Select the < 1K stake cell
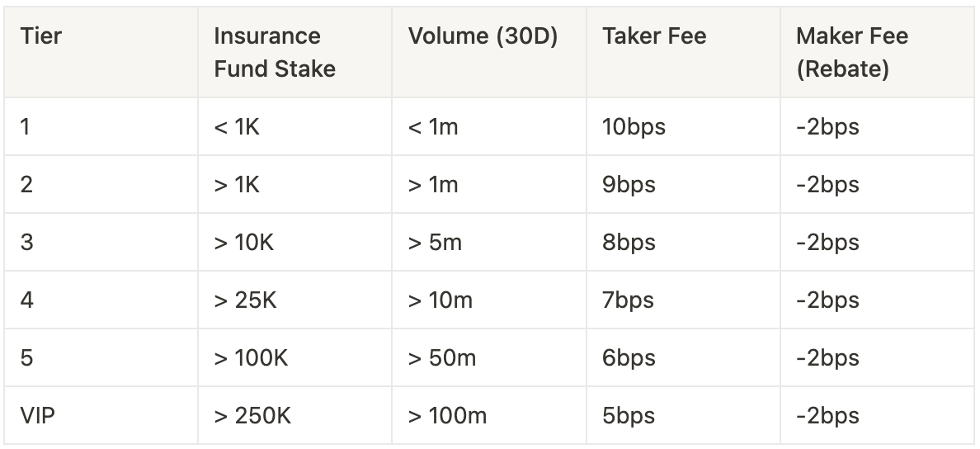This screenshot has height=449, width=980. point(237,127)
